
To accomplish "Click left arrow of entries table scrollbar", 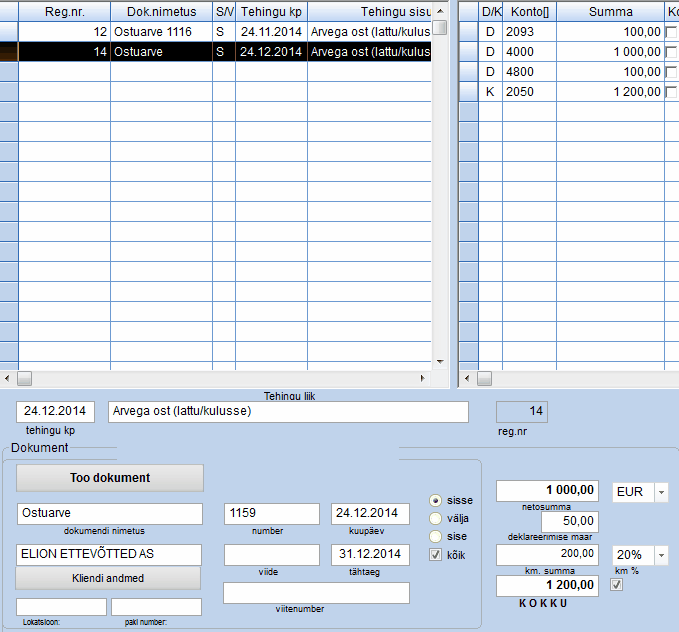I will (467, 378).
